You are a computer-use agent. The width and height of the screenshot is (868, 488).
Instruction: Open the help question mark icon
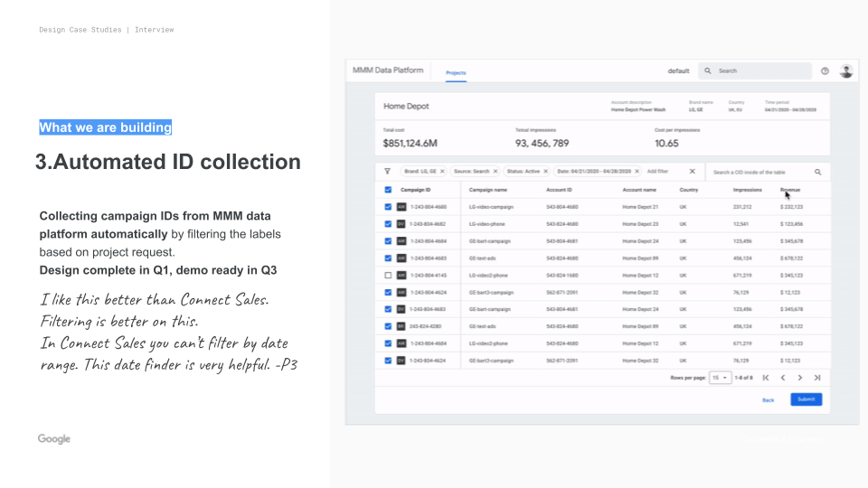coord(825,70)
